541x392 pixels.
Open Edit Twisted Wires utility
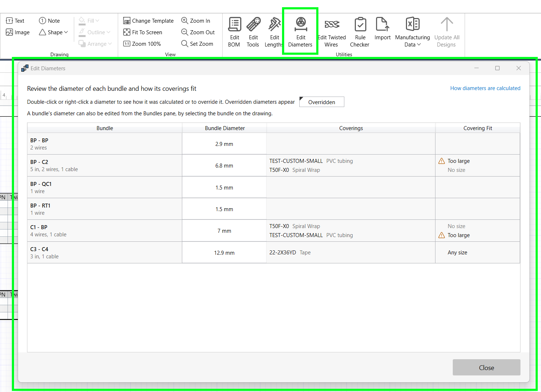332,32
